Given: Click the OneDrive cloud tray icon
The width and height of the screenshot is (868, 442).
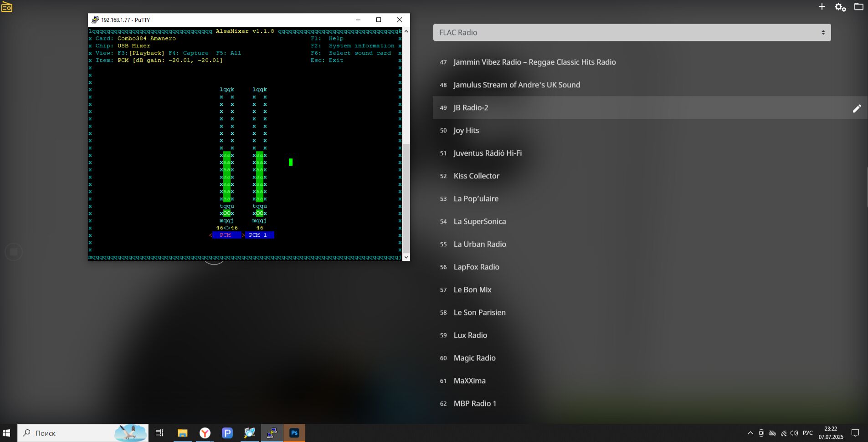Looking at the screenshot, I should (x=772, y=433).
